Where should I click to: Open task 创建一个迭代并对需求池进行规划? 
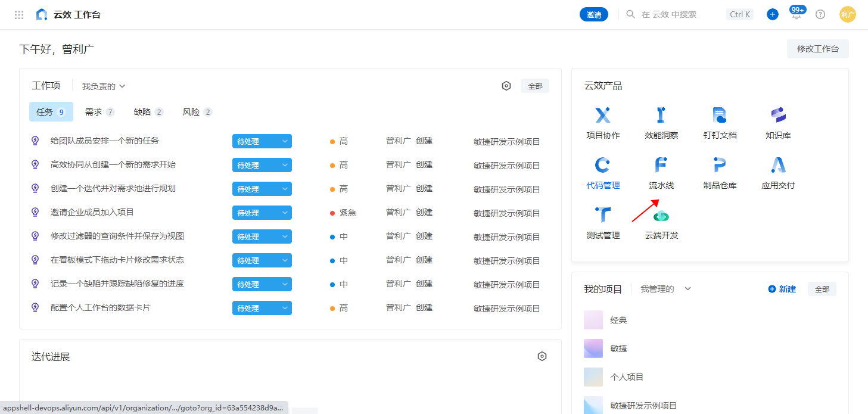pyautogui.click(x=113, y=188)
